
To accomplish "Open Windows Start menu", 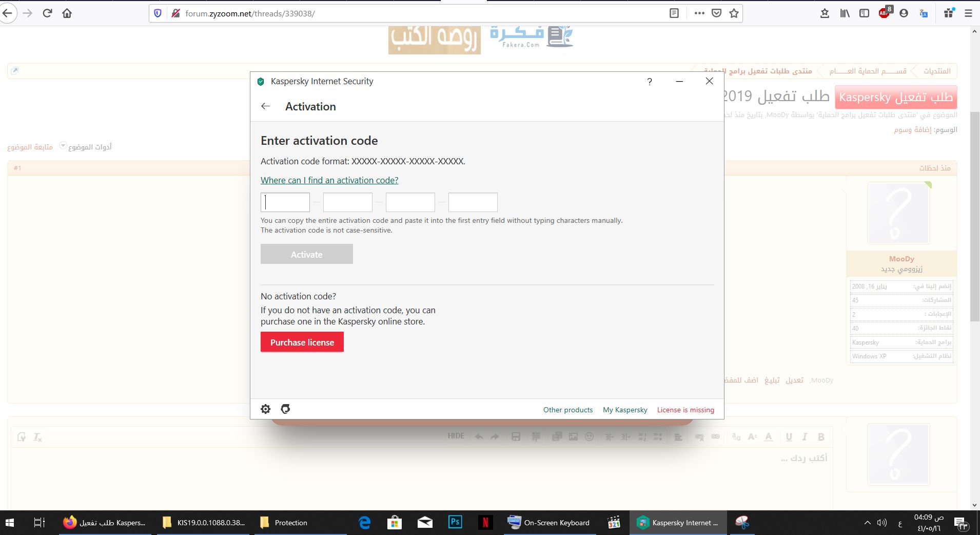I will pyautogui.click(x=10, y=523).
